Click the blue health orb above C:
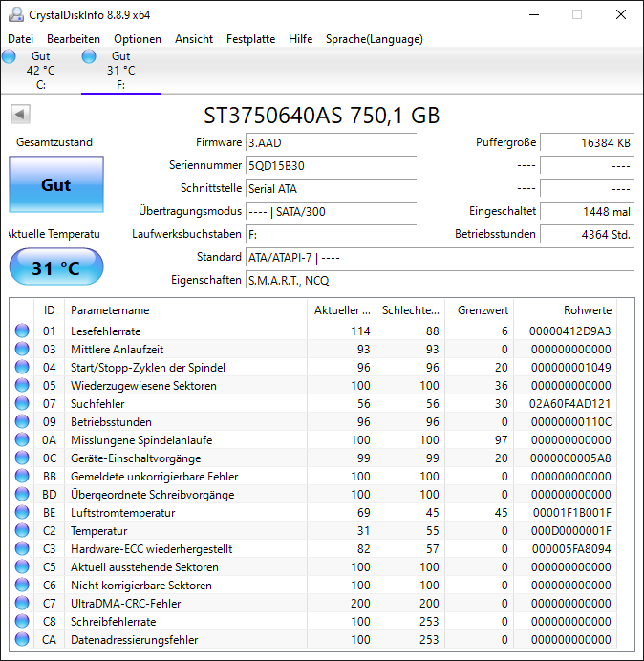This screenshot has height=661, width=644. tap(9, 56)
